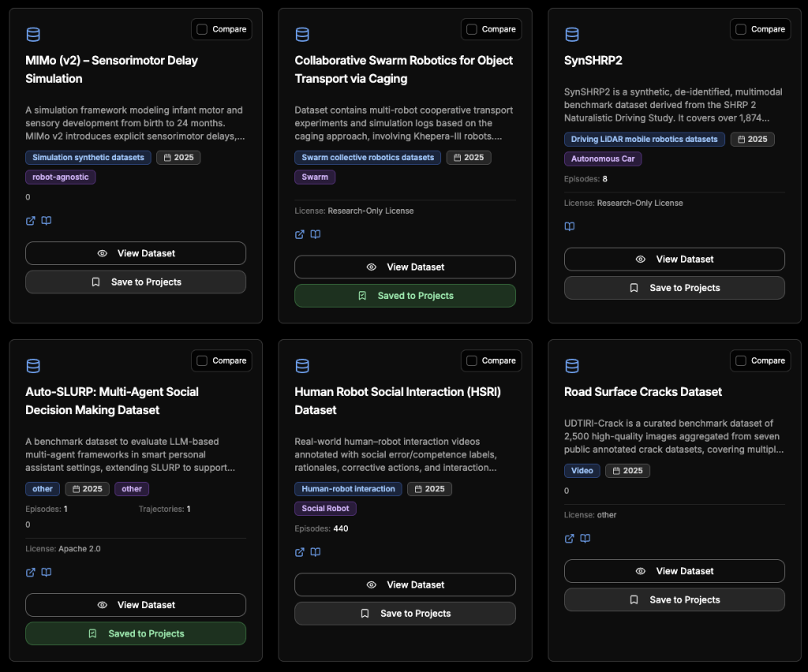This screenshot has width=808, height=672.
Task: Open the external link on the MIMo (v2) card
Action: tap(31, 221)
